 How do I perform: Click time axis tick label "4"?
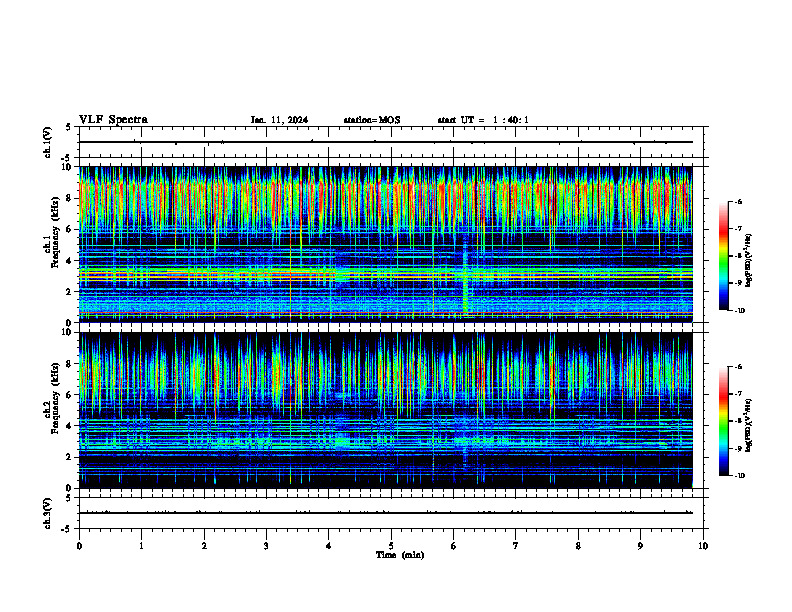click(329, 546)
